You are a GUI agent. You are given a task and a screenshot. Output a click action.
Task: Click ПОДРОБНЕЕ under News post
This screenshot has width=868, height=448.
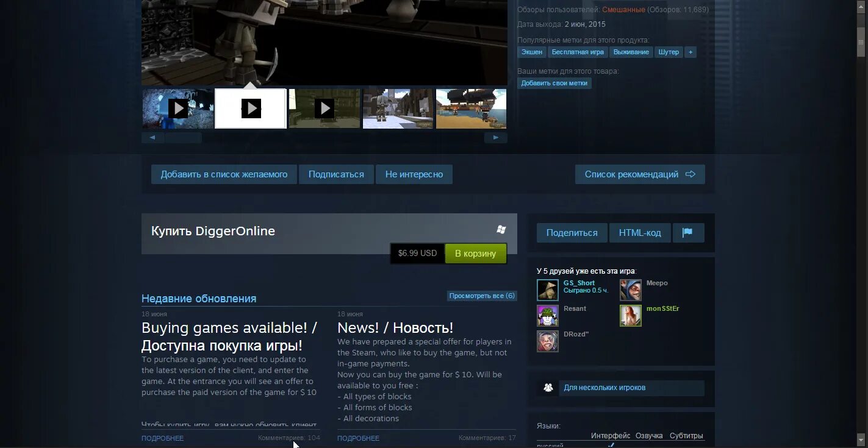pos(358,438)
